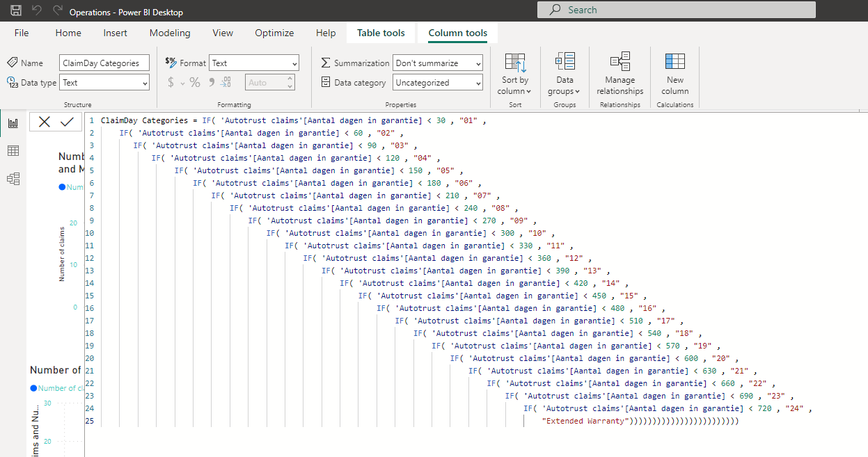This screenshot has width=868, height=457.
Task: Select the Column tools tab
Action: click(458, 33)
